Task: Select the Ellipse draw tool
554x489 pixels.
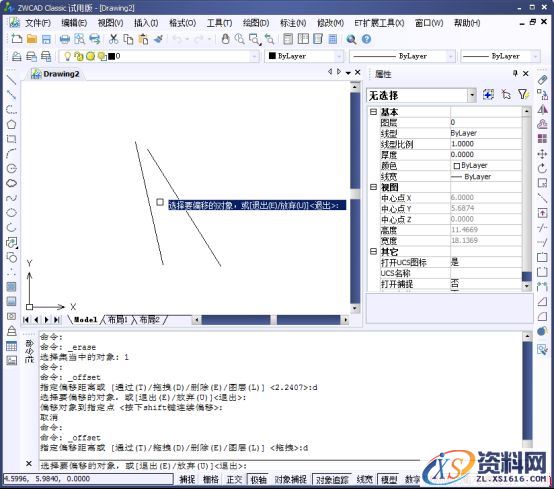Action: [11, 213]
